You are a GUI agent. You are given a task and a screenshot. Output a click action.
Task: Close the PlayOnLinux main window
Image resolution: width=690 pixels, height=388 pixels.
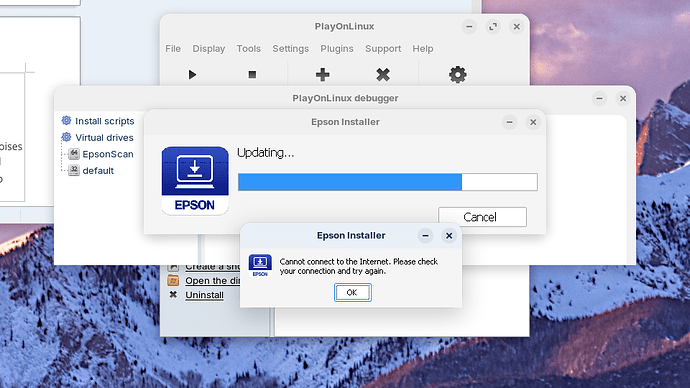point(517,27)
